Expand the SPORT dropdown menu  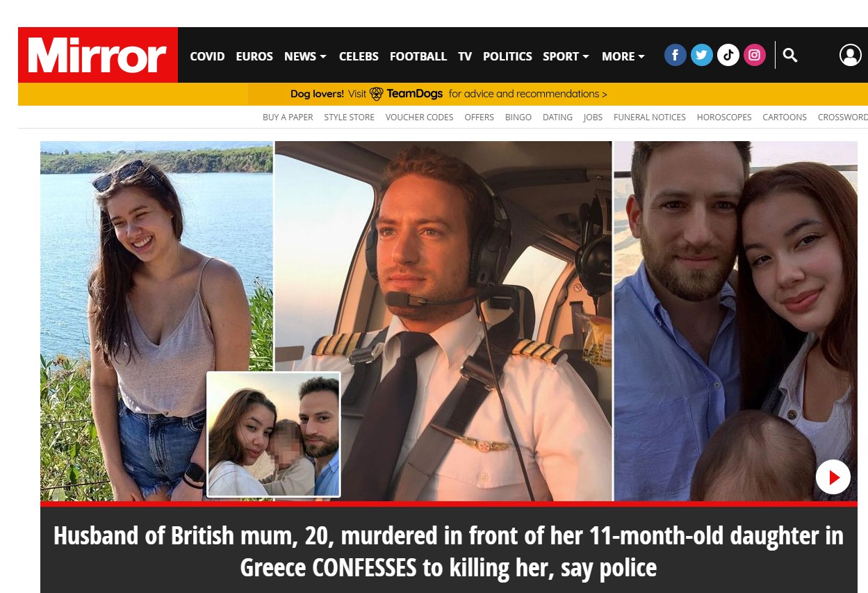tap(566, 56)
